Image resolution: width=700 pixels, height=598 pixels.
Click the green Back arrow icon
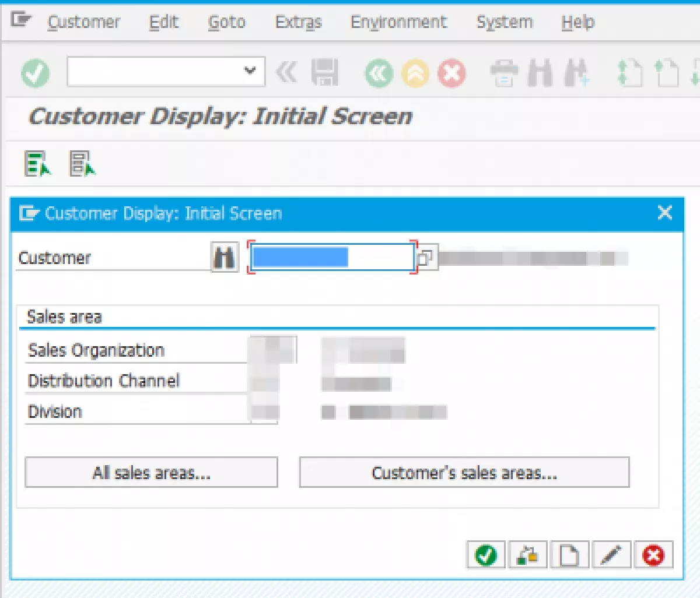pos(379,73)
